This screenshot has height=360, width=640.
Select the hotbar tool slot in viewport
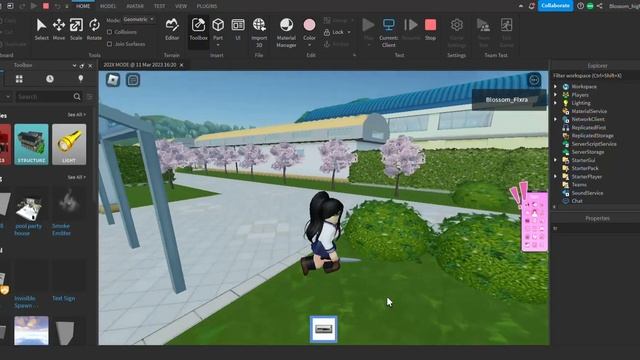324,329
